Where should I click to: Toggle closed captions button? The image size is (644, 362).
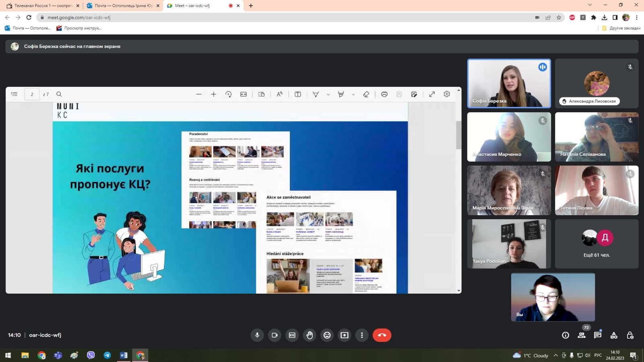click(292, 335)
